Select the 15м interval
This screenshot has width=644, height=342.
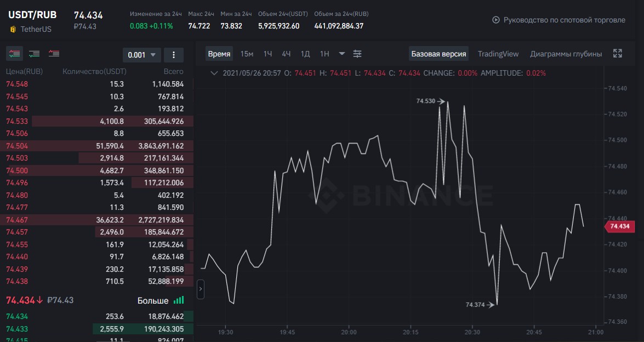[x=247, y=54]
